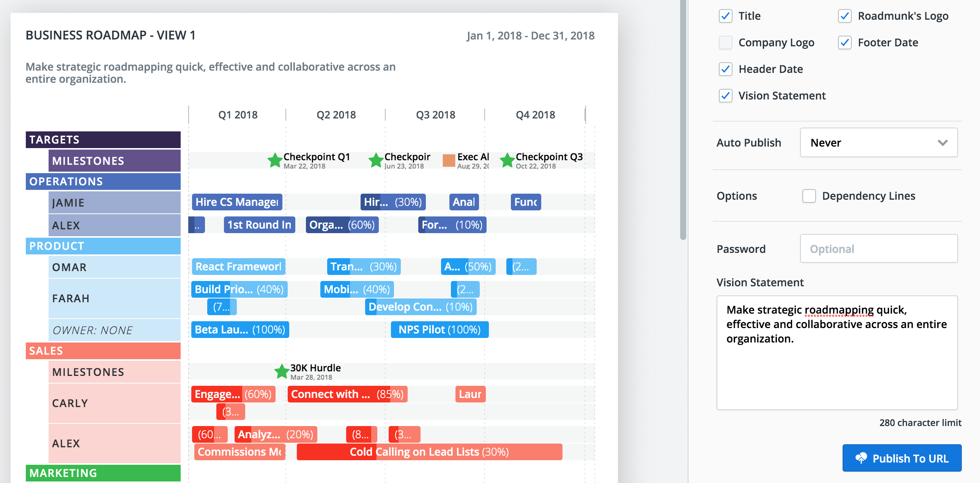Click the orange Exec milestone square
Screen dimensions: 980x483
point(449,160)
